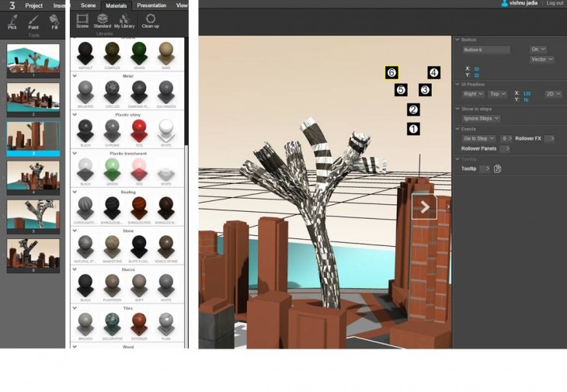This screenshot has height=392, width=567.
Task: Open the Project menu
Action: click(33, 5)
